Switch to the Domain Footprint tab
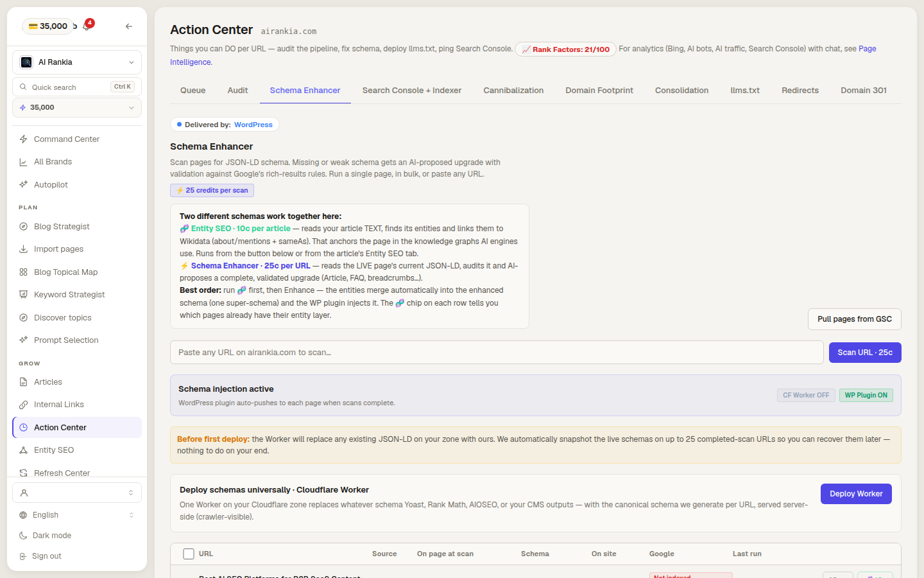The height and width of the screenshot is (578, 924). click(599, 91)
